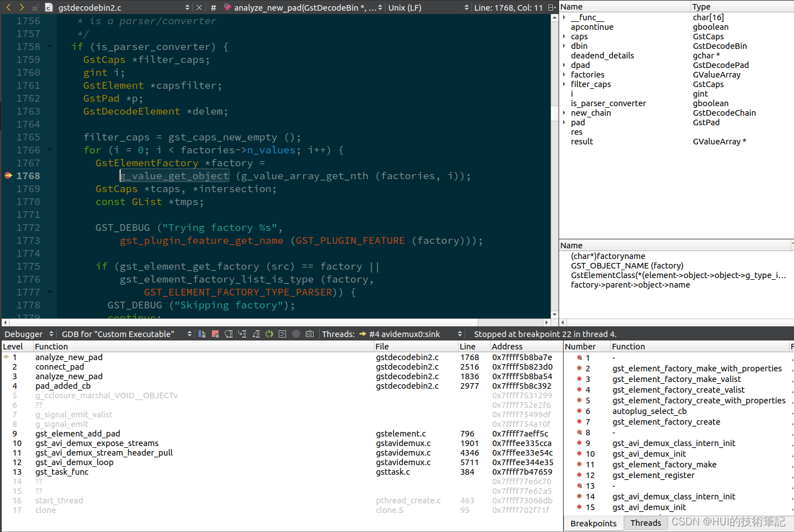Click the split editor button

click(x=552, y=7)
